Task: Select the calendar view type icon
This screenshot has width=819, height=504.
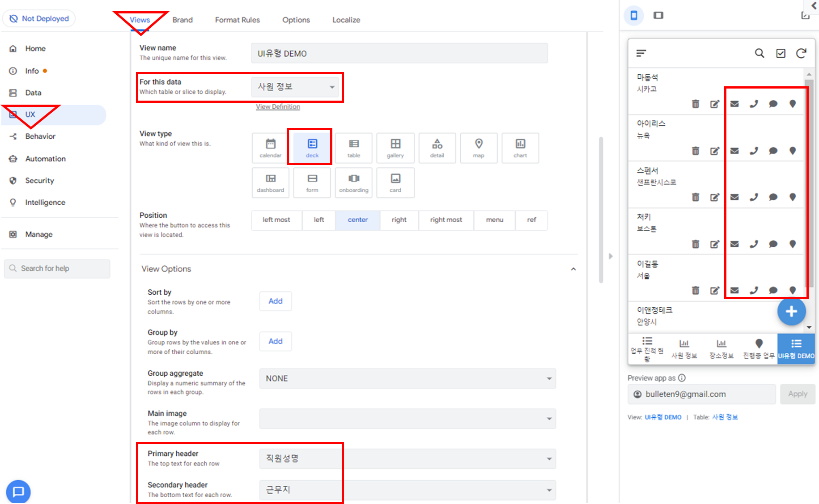Action: pyautogui.click(x=270, y=148)
